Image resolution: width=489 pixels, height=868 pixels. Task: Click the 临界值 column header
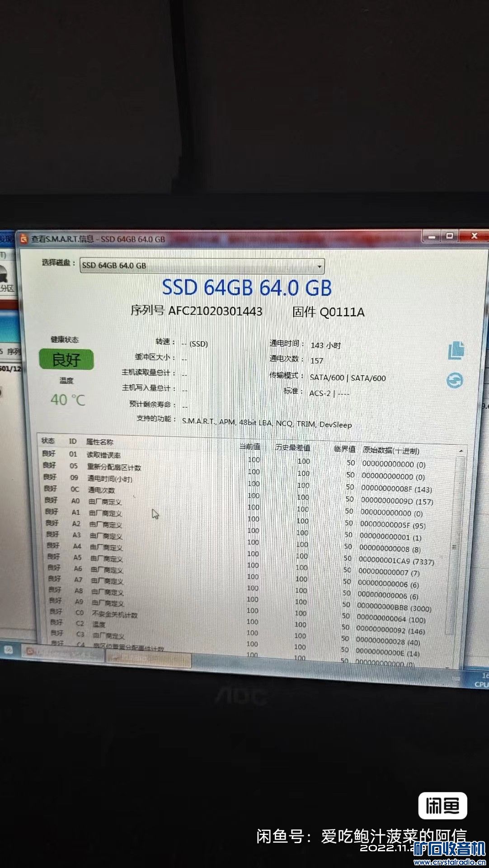click(x=344, y=449)
